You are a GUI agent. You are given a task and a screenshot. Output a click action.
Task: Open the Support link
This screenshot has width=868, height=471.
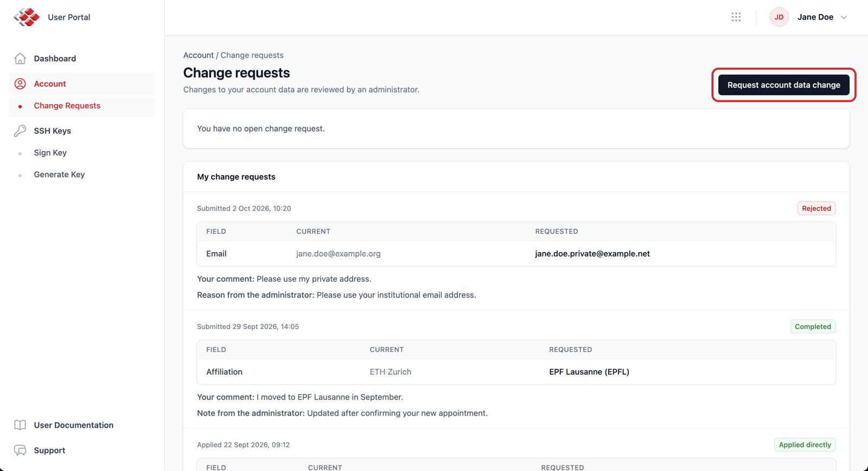point(49,450)
